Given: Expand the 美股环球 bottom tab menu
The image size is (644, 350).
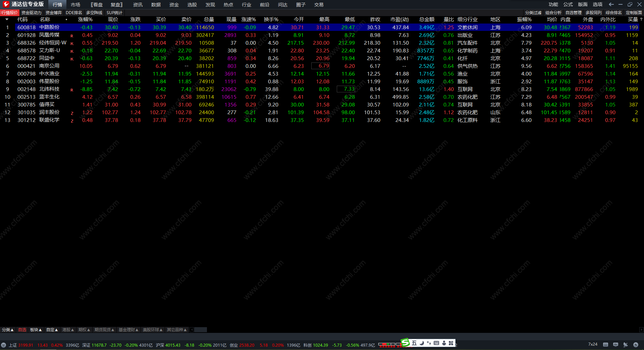Looking at the screenshot, I should 153,330.
